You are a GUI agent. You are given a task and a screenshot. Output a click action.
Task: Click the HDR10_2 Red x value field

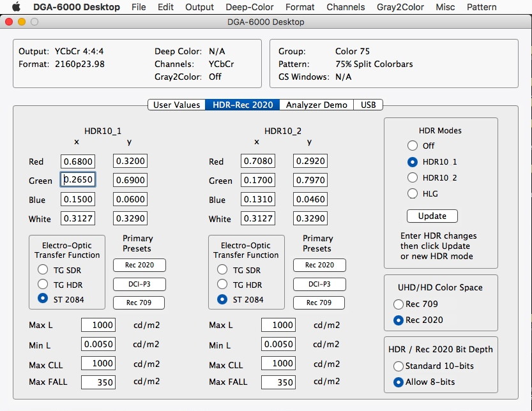coord(257,161)
